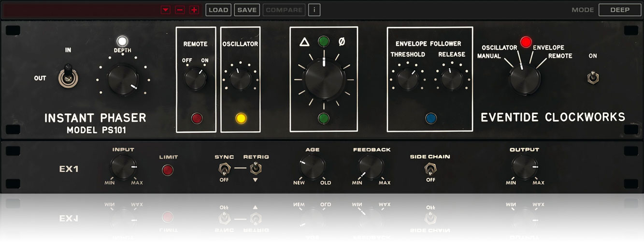Click the large center manual phase knob
Viewport: 644px width, 242px height.
click(324, 79)
